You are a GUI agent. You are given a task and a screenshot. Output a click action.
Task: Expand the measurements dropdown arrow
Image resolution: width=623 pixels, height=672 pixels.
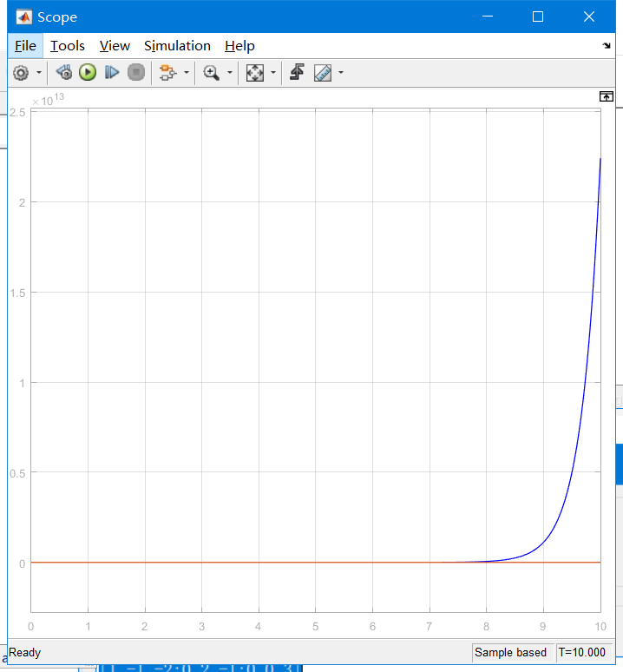click(x=341, y=73)
